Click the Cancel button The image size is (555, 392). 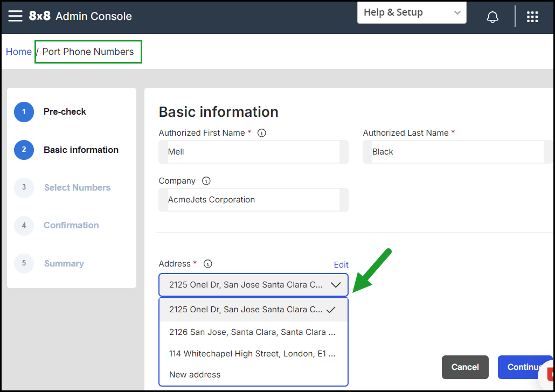tap(464, 367)
